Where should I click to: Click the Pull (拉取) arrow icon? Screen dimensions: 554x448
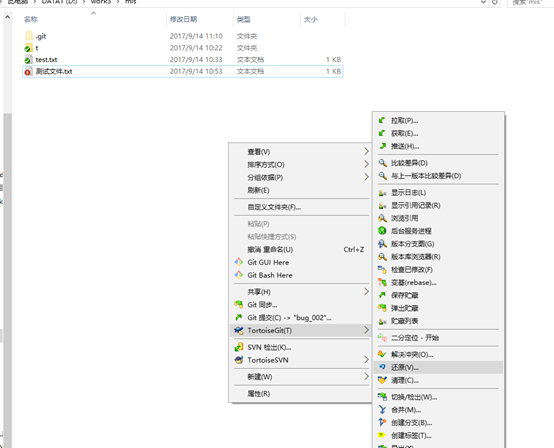click(x=382, y=120)
